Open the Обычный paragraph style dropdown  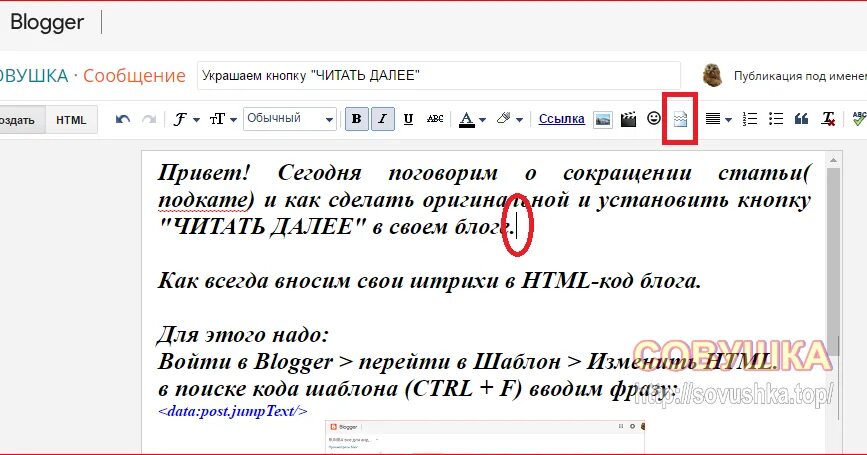(x=290, y=119)
